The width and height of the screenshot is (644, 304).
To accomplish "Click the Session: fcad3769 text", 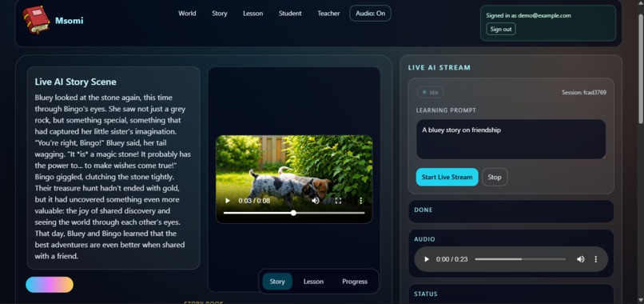I will (583, 92).
